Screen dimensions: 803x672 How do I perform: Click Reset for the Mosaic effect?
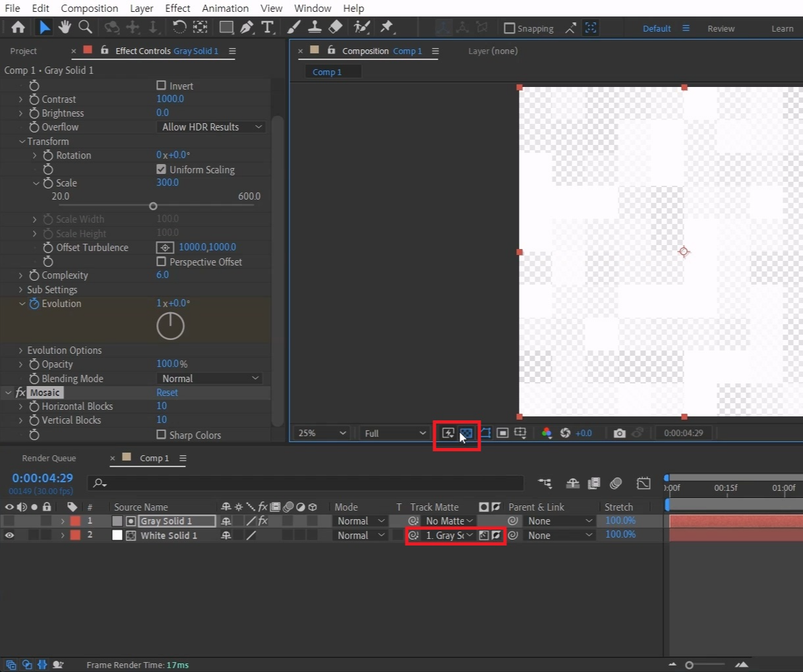click(167, 393)
